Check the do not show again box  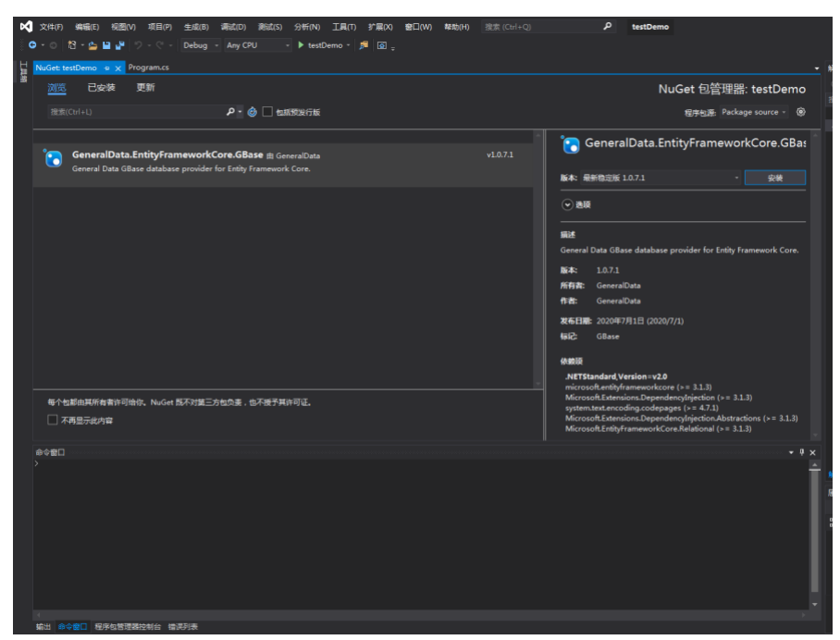pyautogui.click(x=52, y=420)
